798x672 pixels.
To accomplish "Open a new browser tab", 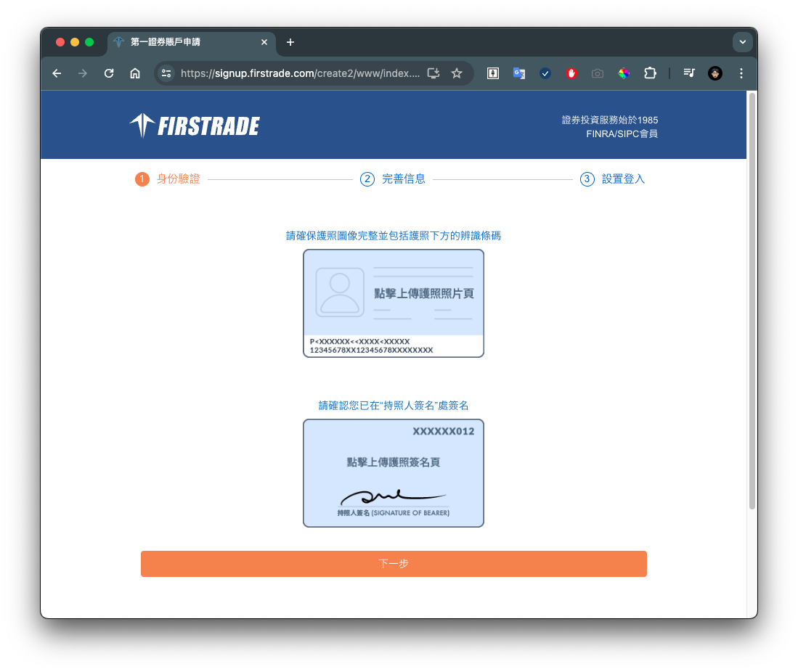I will [290, 42].
